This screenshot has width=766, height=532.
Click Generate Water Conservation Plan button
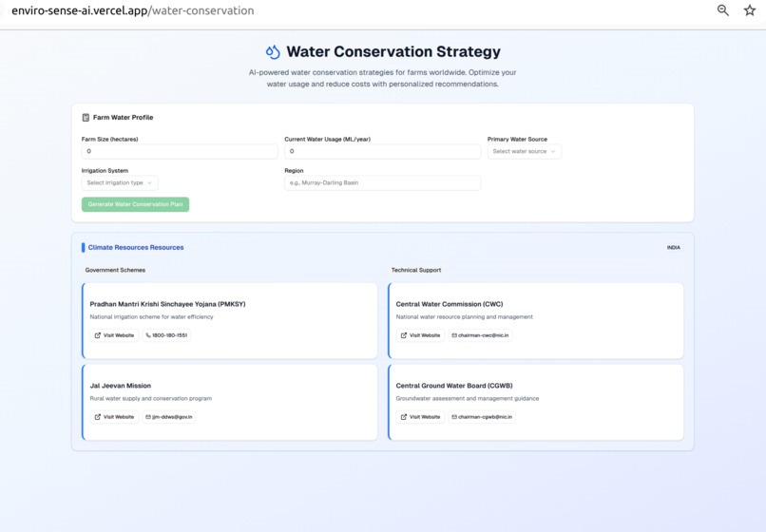135,204
